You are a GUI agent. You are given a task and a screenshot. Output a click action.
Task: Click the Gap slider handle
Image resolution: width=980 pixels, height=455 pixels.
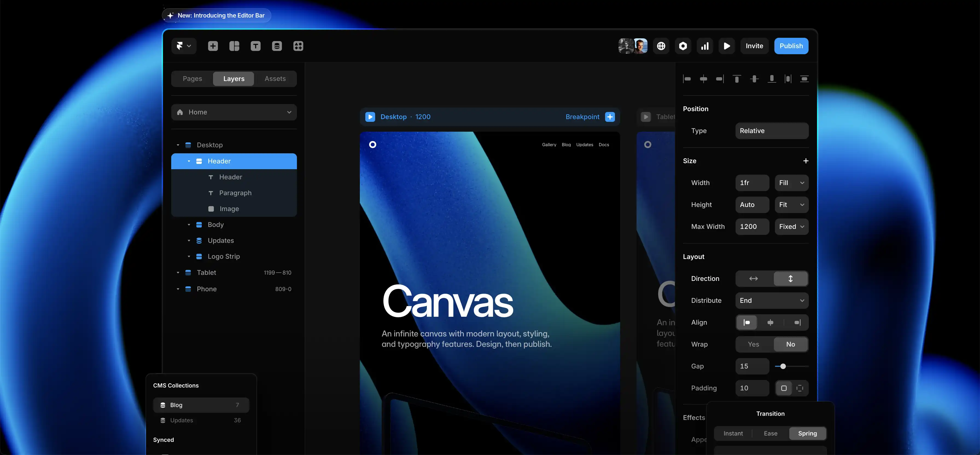[x=783, y=366]
